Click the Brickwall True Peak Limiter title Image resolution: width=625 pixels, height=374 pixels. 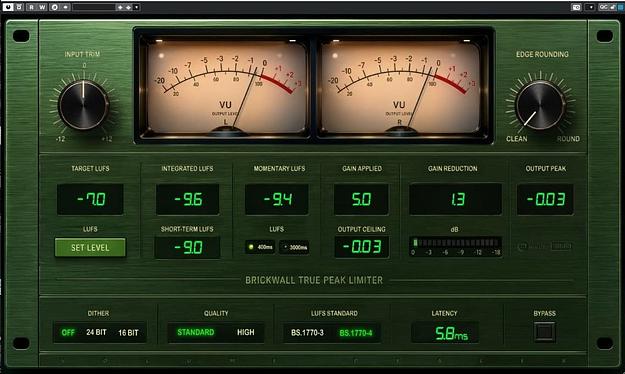tap(314, 280)
